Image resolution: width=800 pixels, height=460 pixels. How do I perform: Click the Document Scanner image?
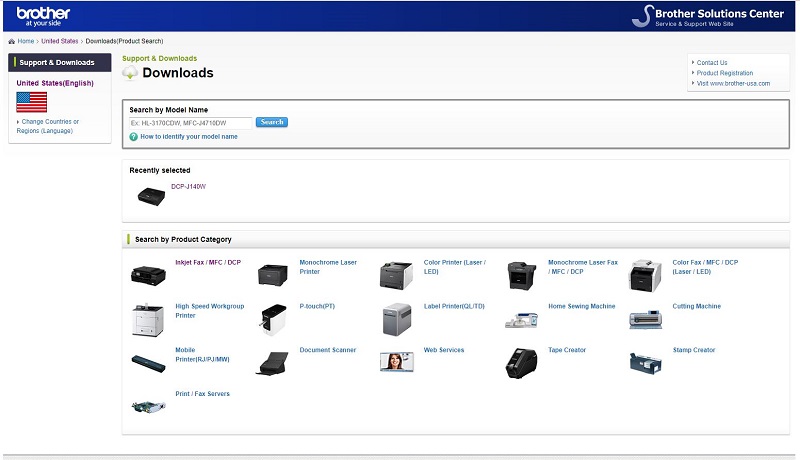pyautogui.click(x=272, y=364)
